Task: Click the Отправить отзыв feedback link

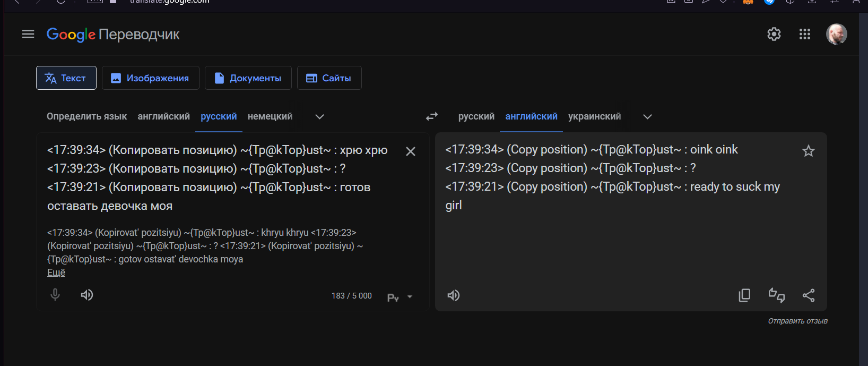Action: 797,321
